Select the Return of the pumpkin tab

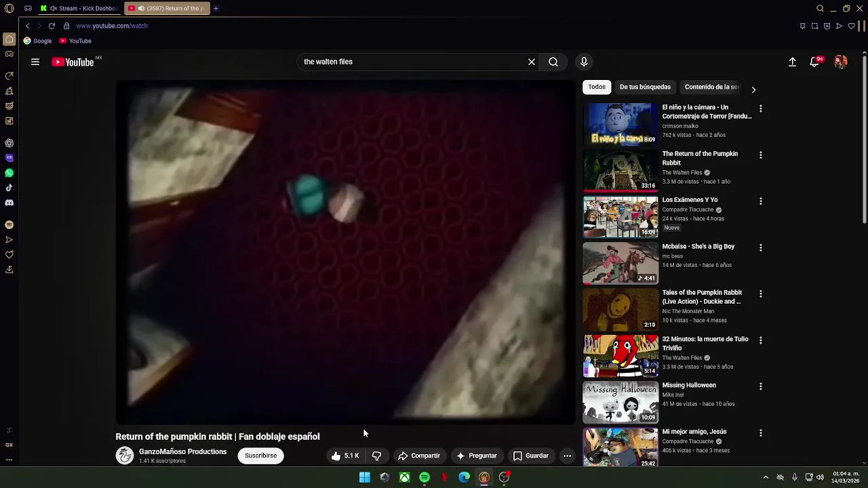tap(167, 8)
